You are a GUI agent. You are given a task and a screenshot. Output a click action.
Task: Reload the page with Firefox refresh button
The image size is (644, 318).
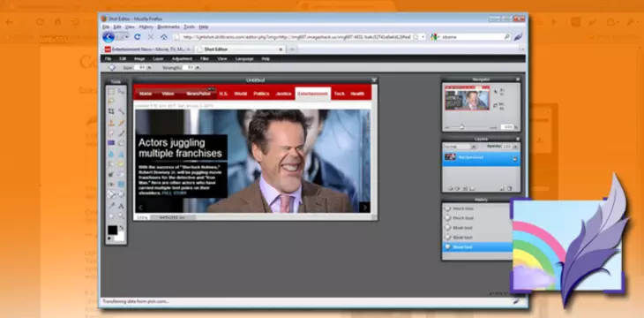click(137, 36)
